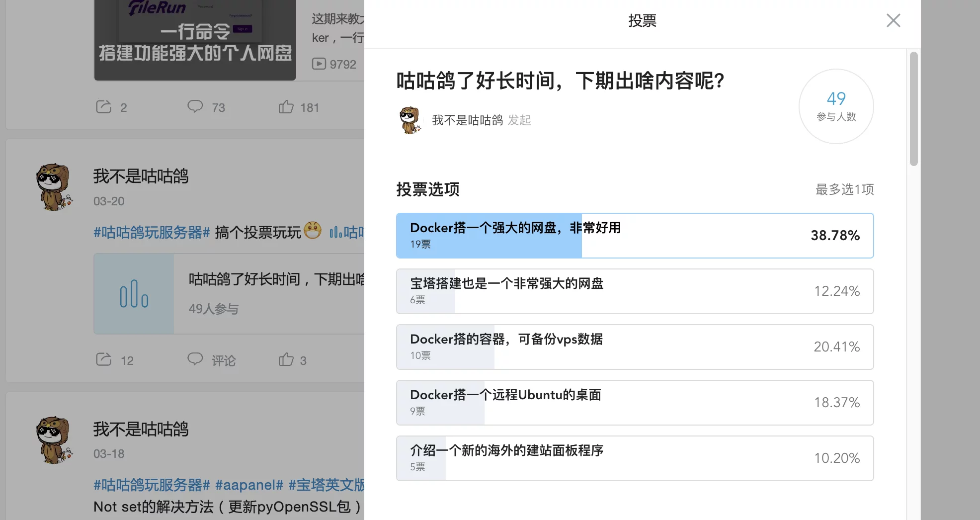Click poll creator avatar in dialog
The width and height of the screenshot is (980, 520).
pos(410,120)
